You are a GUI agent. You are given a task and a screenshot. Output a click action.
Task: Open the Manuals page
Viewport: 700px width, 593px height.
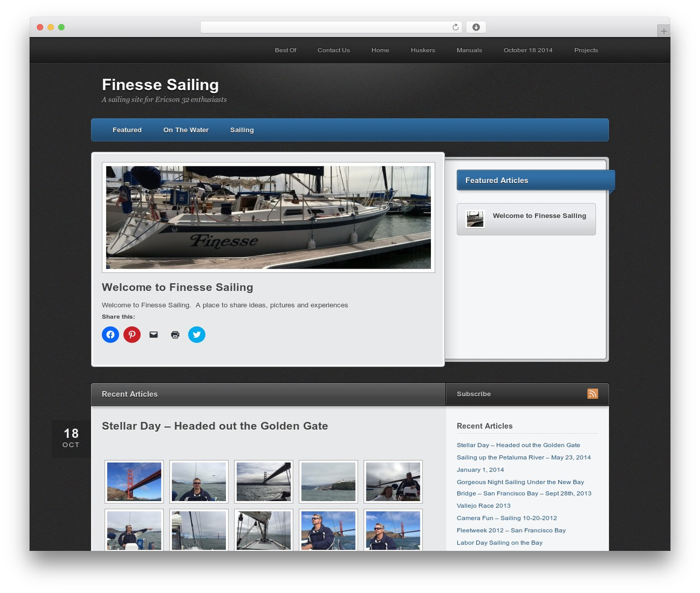469,50
